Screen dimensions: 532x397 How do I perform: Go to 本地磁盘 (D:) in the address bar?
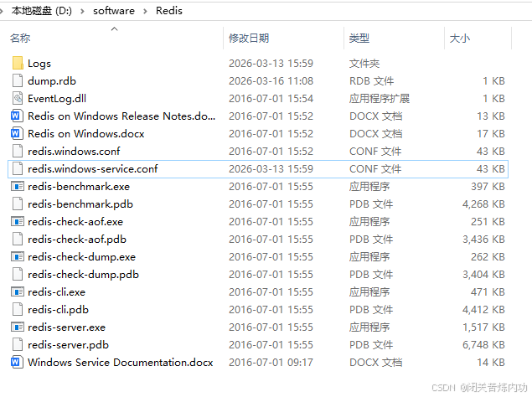click(x=42, y=11)
